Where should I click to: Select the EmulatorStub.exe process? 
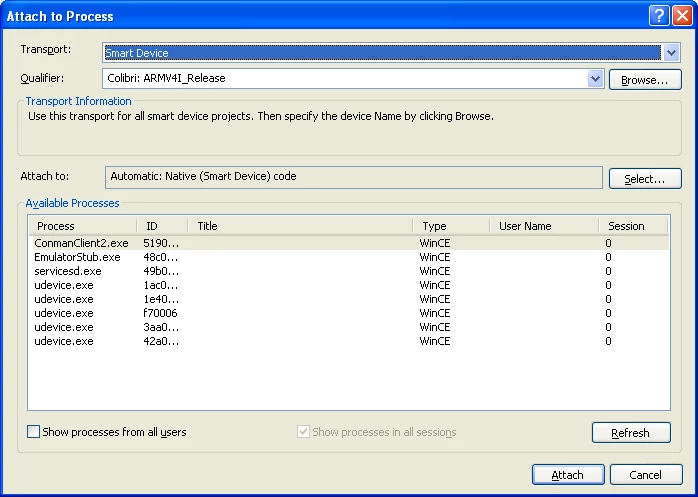coord(77,257)
